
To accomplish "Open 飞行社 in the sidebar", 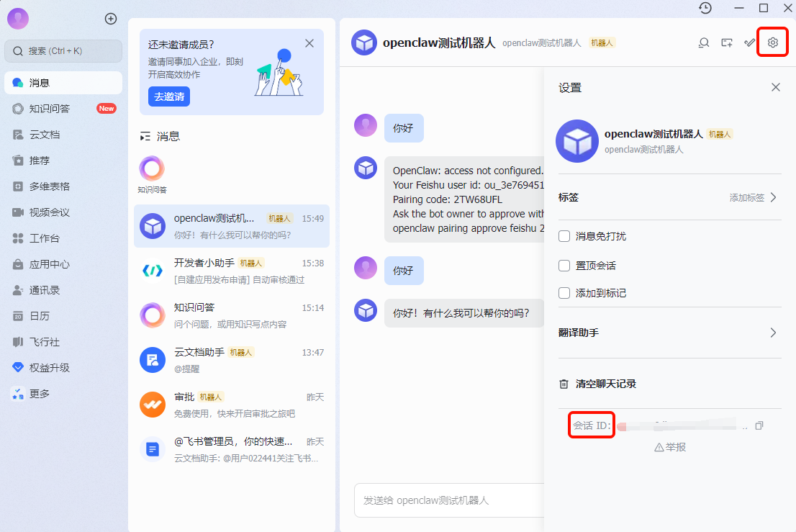I will (x=63, y=342).
